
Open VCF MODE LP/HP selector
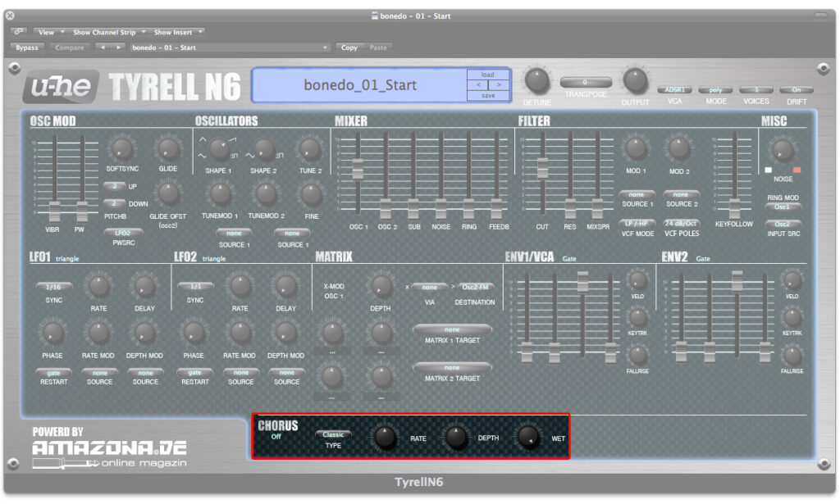(x=637, y=223)
